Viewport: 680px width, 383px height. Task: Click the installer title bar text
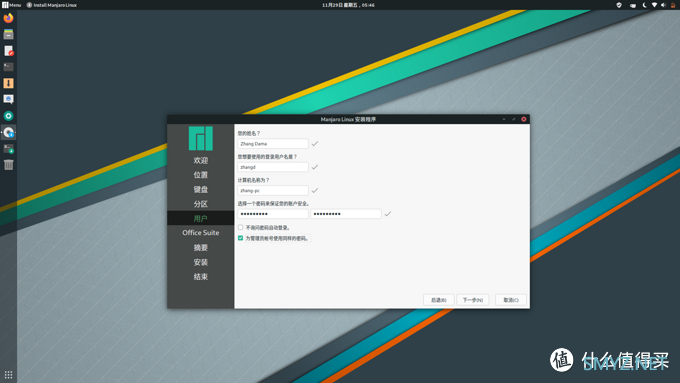[348, 119]
